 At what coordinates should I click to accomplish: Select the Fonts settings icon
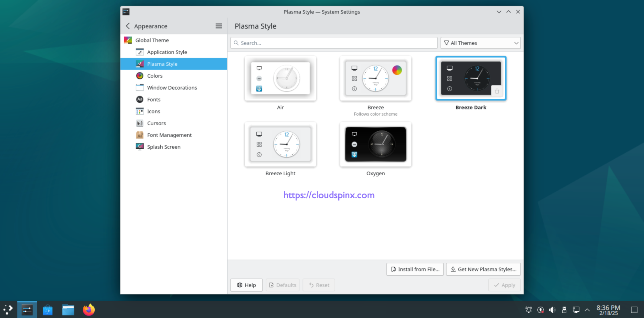(x=140, y=99)
